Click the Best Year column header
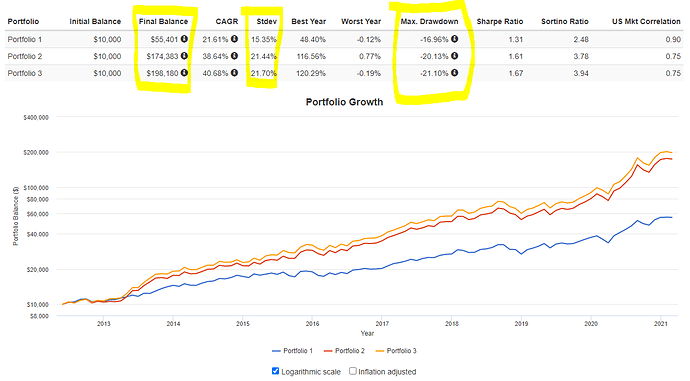This screenshot has width=690, height=381. pyautogui.click(x=308, y=21)
